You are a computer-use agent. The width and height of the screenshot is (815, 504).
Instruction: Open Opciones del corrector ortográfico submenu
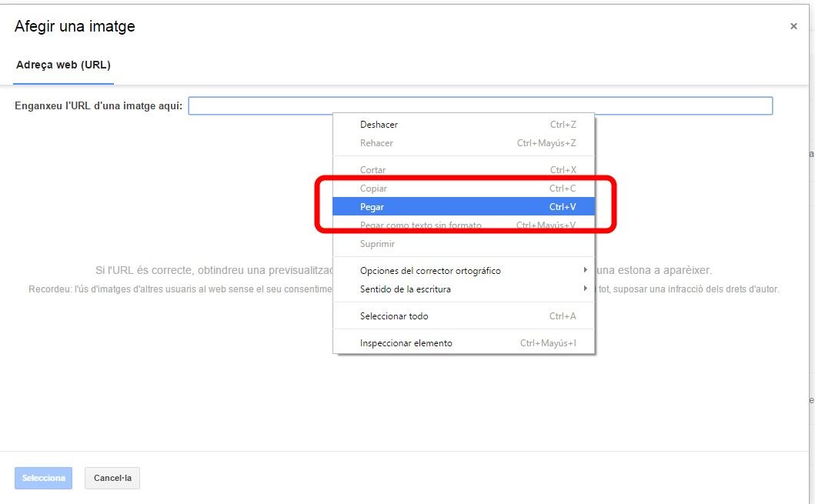(x=430, y=271)
